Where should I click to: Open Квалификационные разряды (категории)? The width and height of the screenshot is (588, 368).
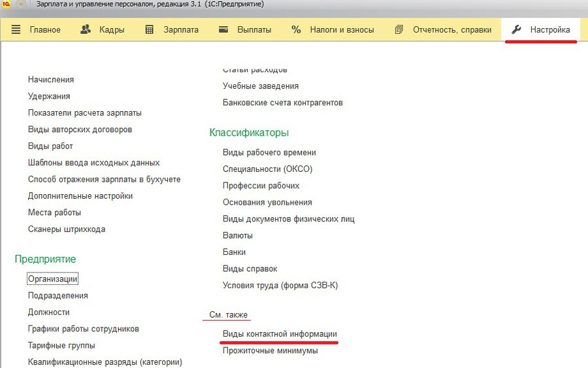coord(105,361)
